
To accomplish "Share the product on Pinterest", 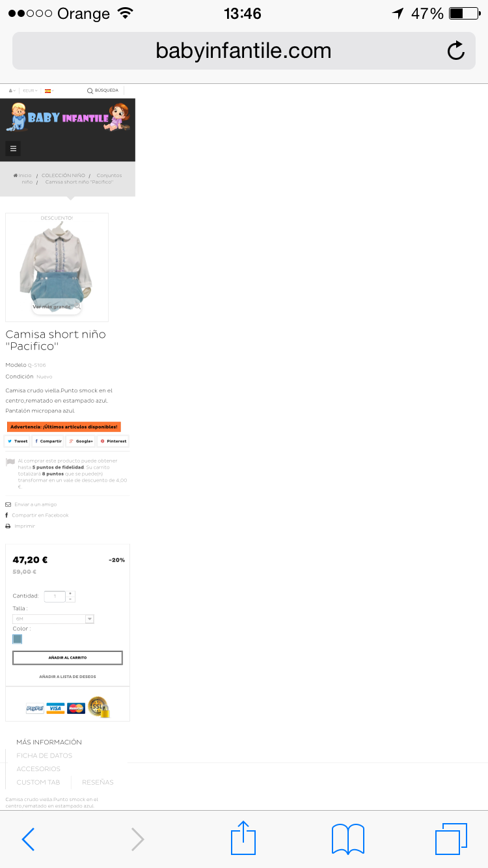I will pos(113,441).
